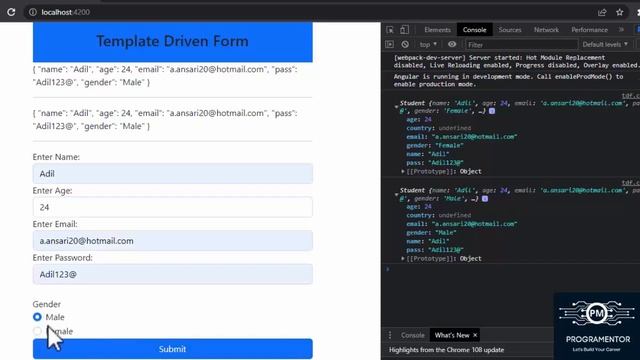Click "Highlights from the Chrome 108 update" text

coord(446,350)
